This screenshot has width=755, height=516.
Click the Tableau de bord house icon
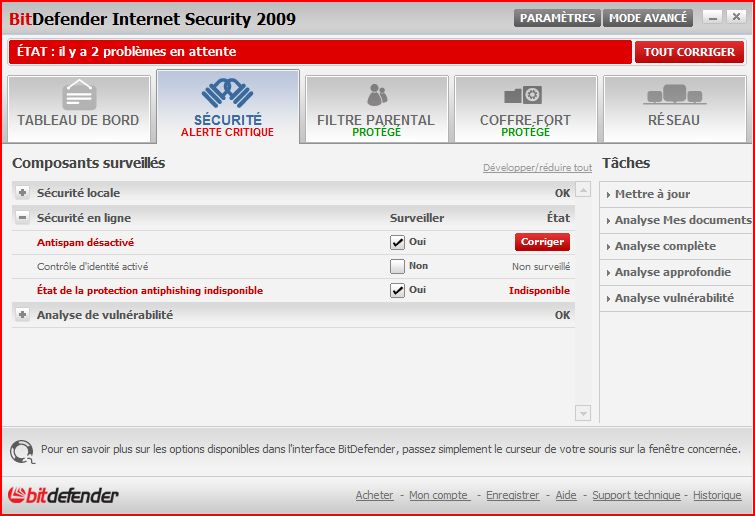79,94
